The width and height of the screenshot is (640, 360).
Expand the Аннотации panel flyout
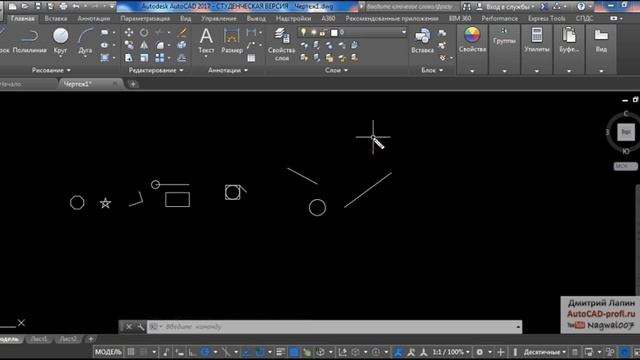pos(228,70)
